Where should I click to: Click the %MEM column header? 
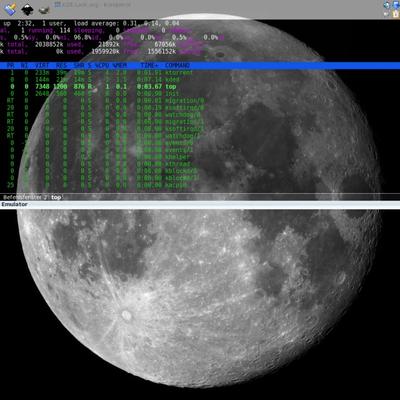coord(120,65)
